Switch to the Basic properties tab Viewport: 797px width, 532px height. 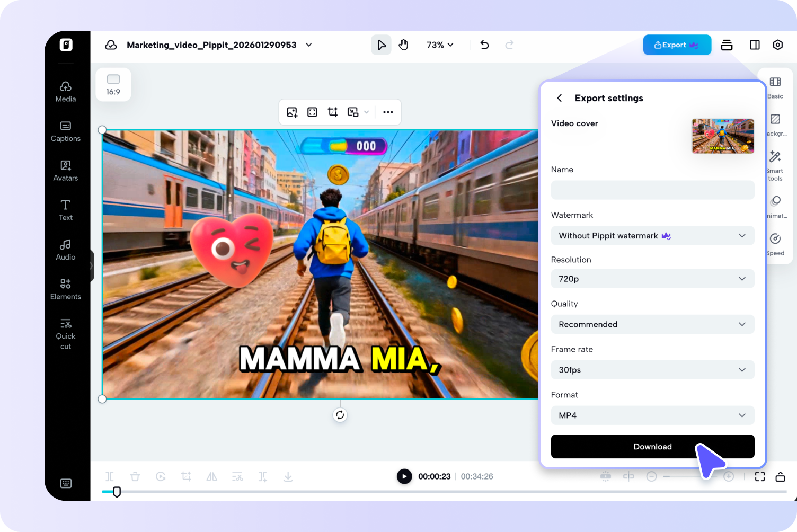click(775, 88)
